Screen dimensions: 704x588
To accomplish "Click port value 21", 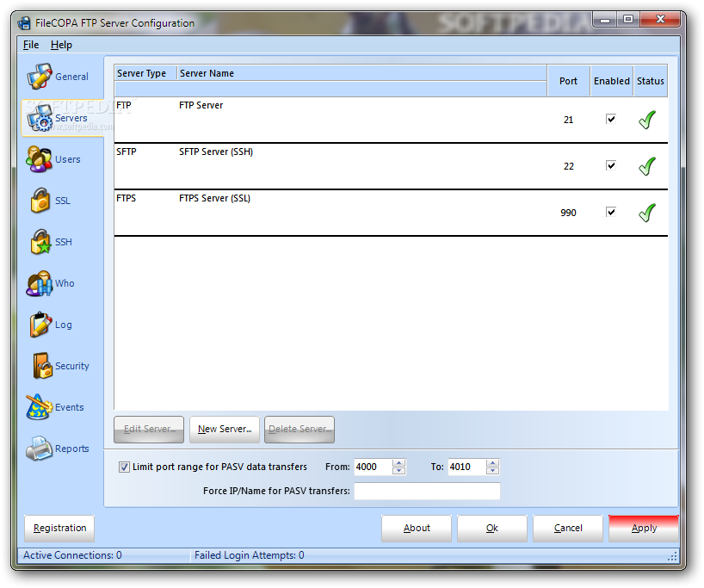I will tap(568, 120).
